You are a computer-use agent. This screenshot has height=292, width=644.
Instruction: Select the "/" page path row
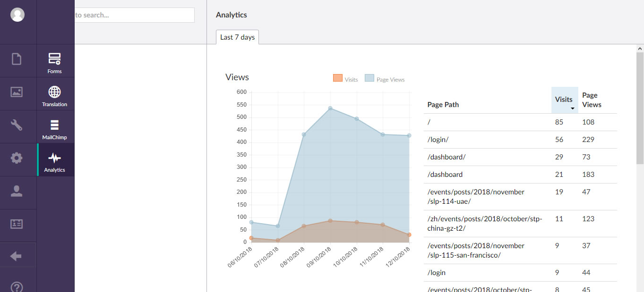[520, 122]
